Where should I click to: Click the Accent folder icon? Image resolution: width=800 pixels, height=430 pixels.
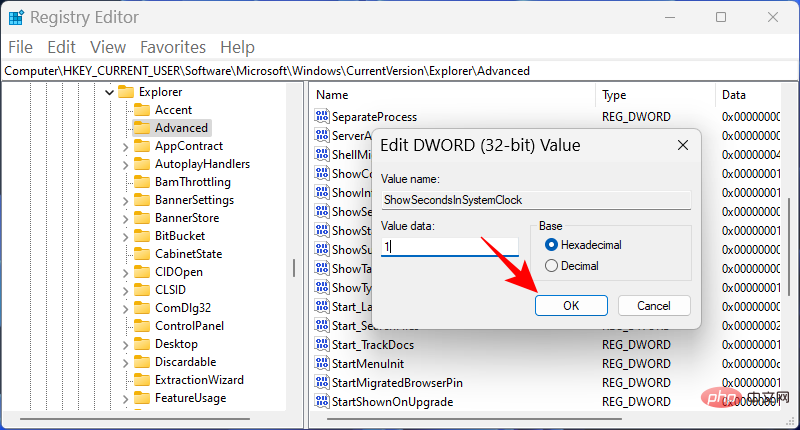[x=141, y=110]
